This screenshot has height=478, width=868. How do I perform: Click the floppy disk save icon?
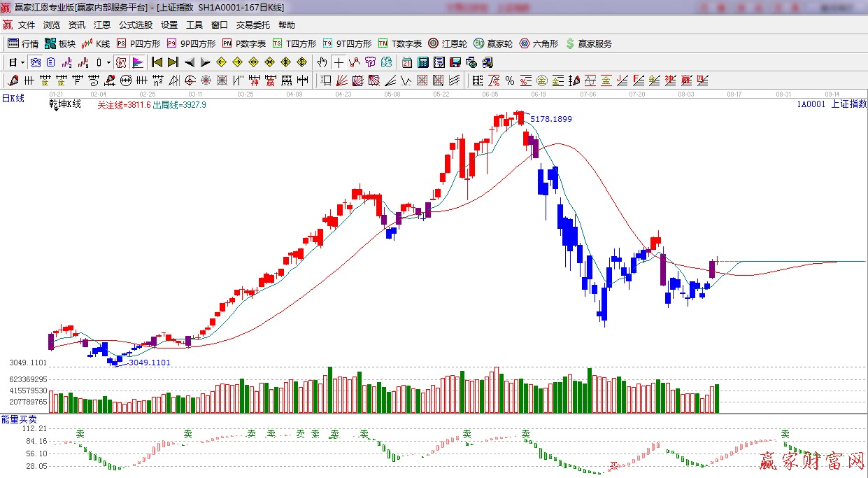tap(455, 62)
